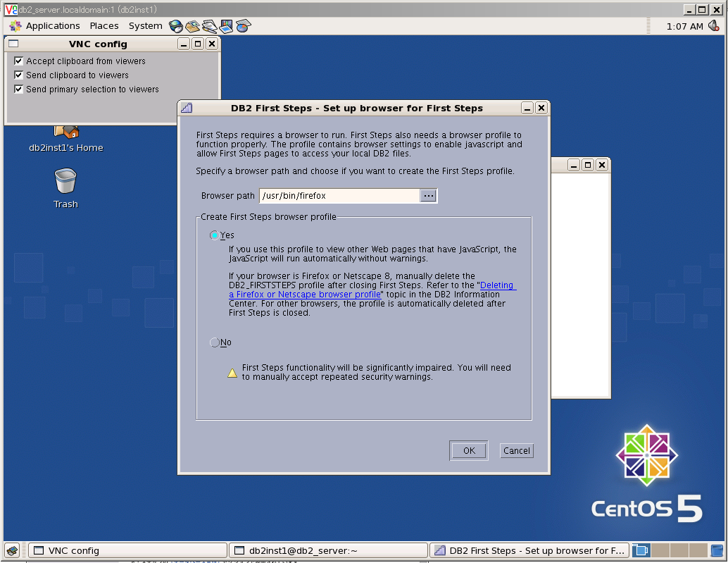This screenshot has width=728, height=563.
Task: Open the OpenOffice Writer panel launcher
Action: pyautogui.click(x=209, y=26)
